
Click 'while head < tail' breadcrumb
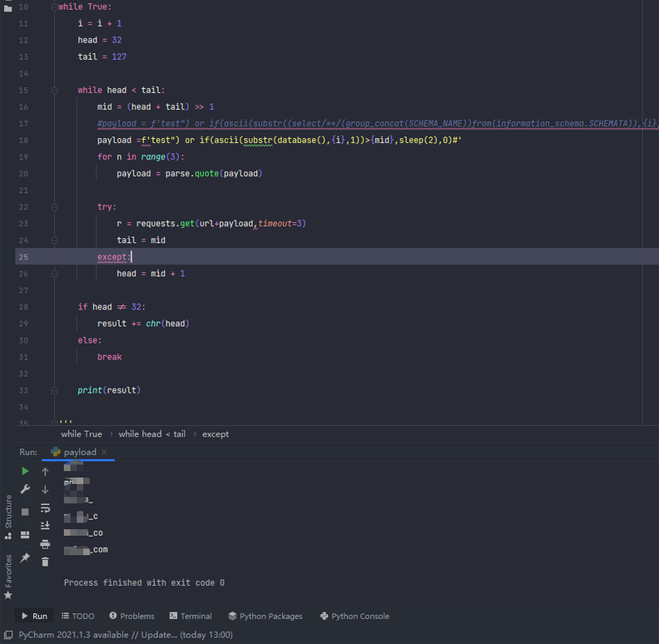coord(152,434)
